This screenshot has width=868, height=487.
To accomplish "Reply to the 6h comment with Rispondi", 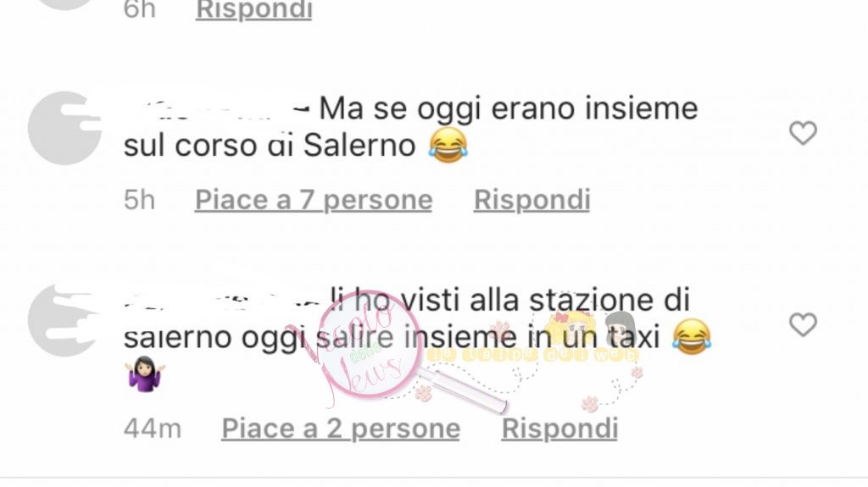I will point(254,10).
